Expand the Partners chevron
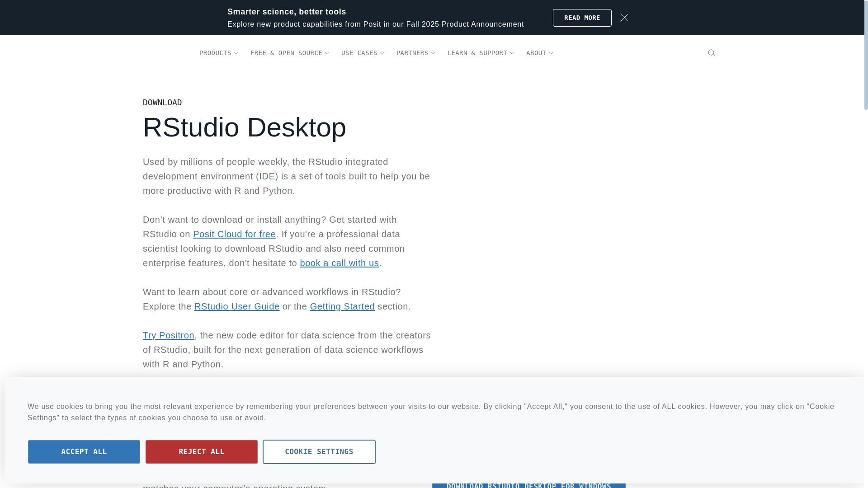Image resolution: width=868 pixels, height=488 pixels. tap(433, 53)
